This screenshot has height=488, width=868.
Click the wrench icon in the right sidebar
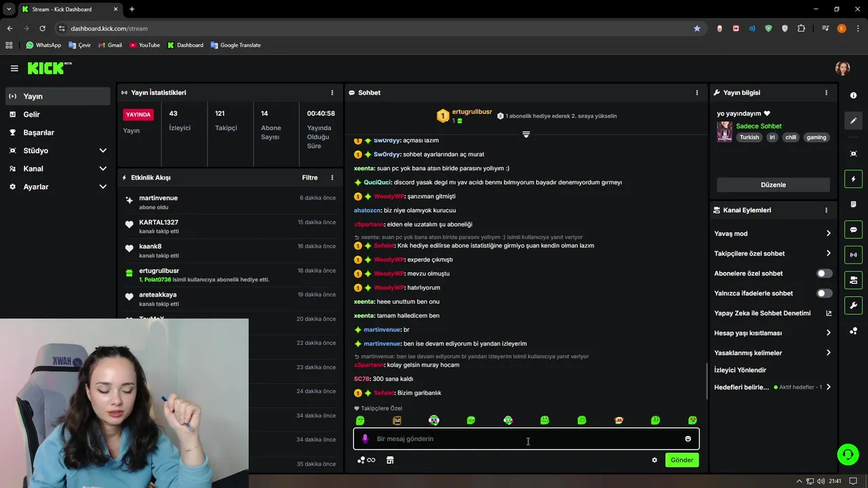[853, 305]
